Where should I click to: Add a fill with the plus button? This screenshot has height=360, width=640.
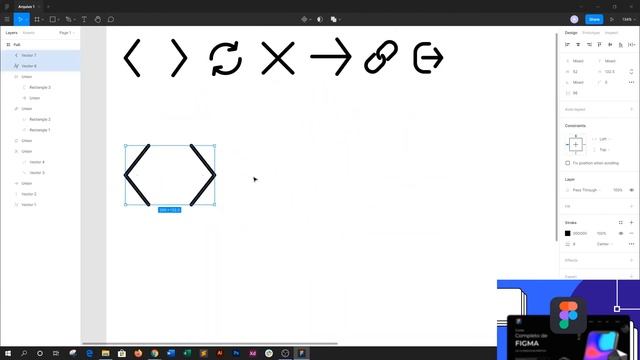[x=631, y=206]
